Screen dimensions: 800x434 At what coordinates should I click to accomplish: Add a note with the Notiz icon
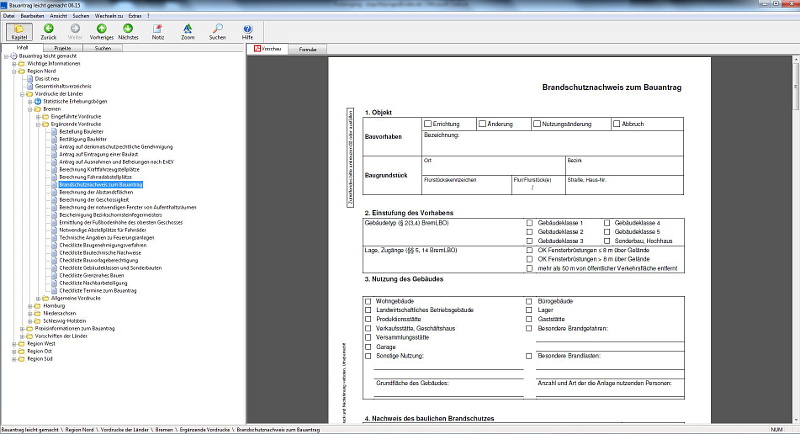158,29
